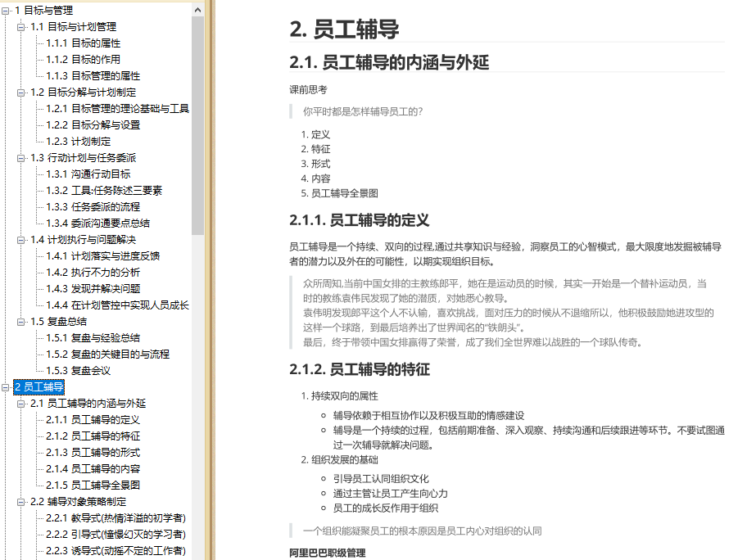The image size is (729, 560).
Task: Collapse the '1.4 计划执行与问题解决' node
Action: click(20, 240)
